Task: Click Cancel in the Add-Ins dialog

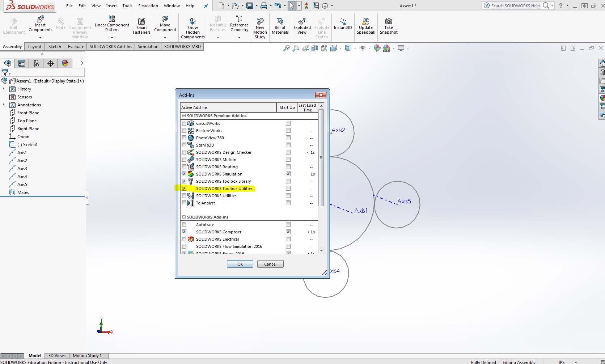Action: click(x=270, y=264)
